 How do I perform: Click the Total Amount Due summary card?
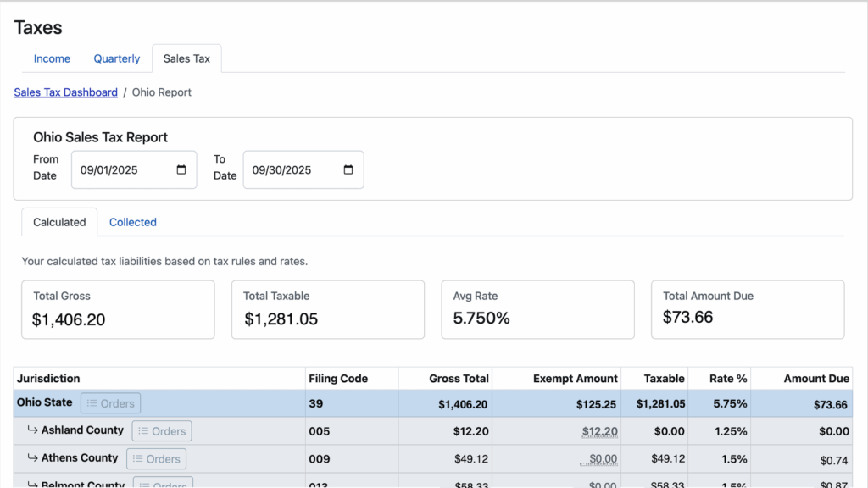(748, 309)
